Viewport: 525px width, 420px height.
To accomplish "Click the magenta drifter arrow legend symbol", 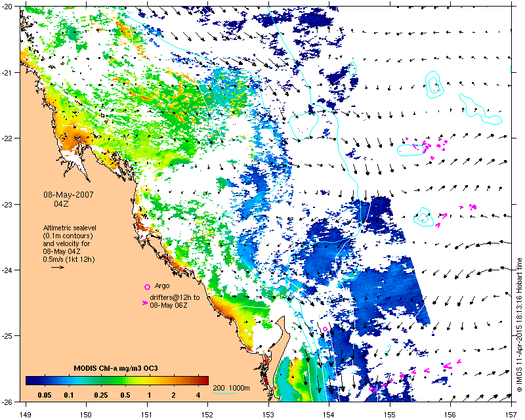I will click(145, 303).
